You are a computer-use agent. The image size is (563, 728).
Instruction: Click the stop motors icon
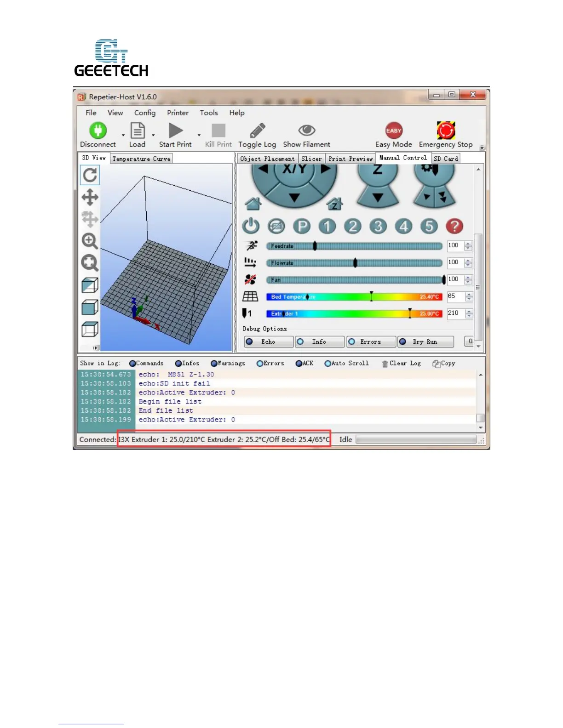tap(276, 226)
